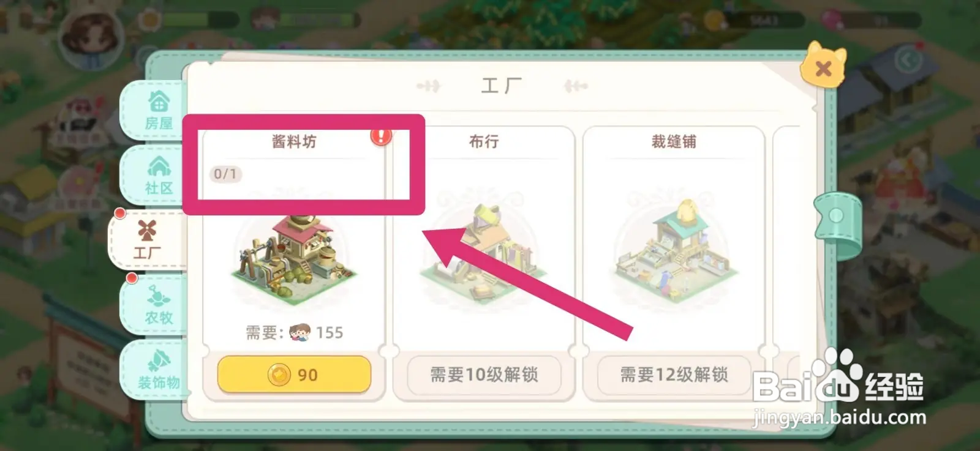The image size is (980, 451).
Task: Click the population icon beside 155
Action: tap(300, 333)
